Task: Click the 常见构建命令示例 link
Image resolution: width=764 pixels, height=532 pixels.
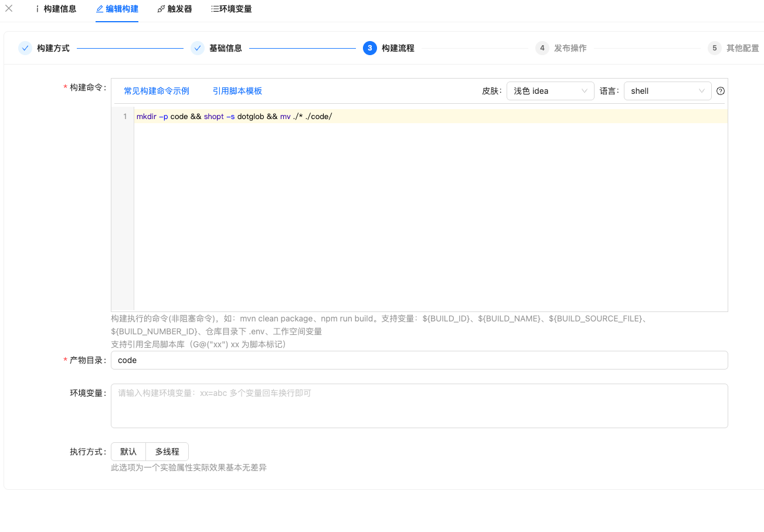Action: 157,91
